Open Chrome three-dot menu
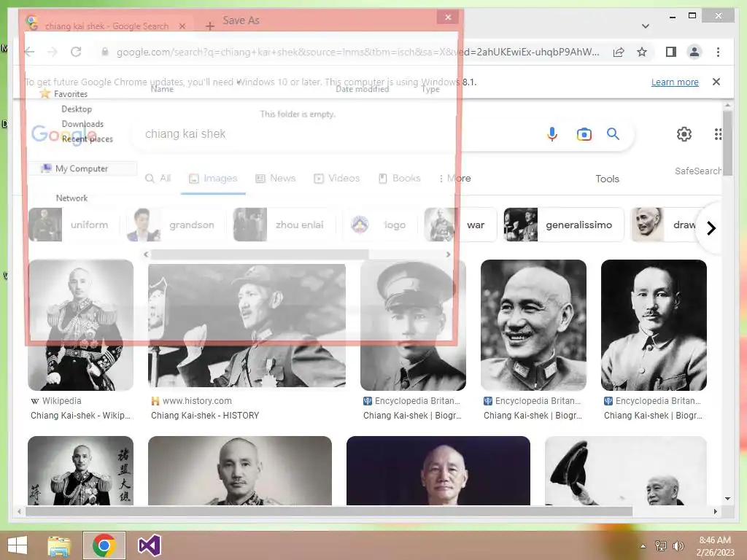This screenshot has height=560, width=747. [718, 52]
